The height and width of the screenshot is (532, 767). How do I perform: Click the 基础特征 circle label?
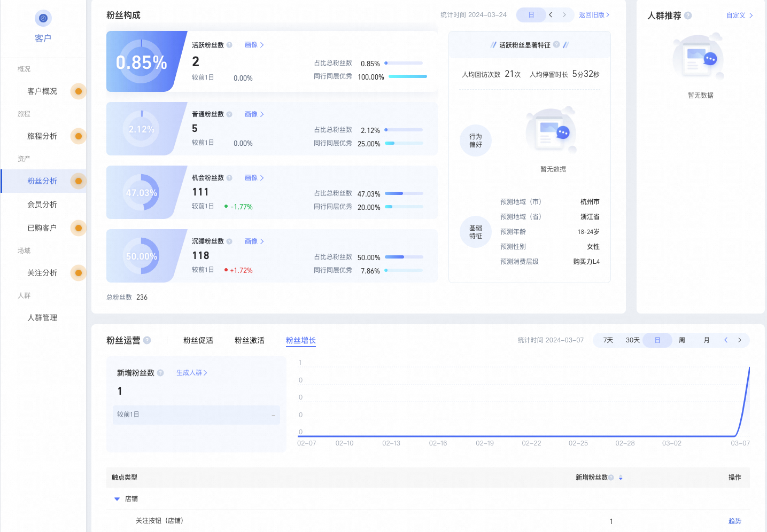point(476,232)
